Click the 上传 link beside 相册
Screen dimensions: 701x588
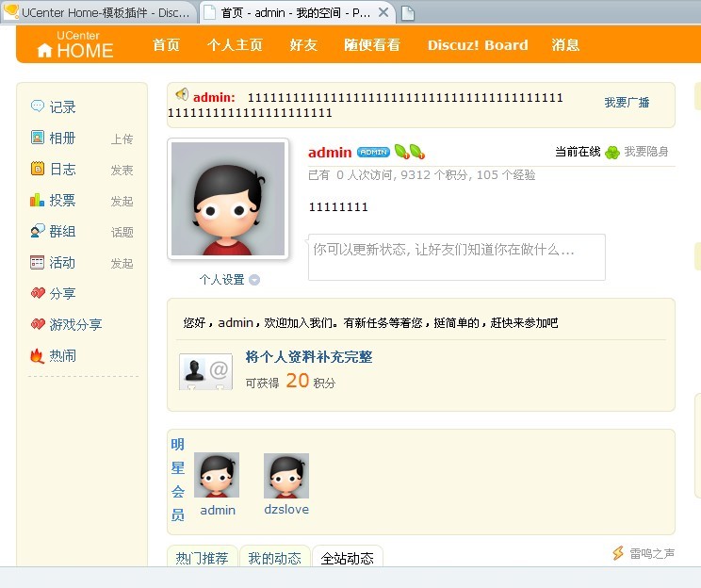point(122,139)
